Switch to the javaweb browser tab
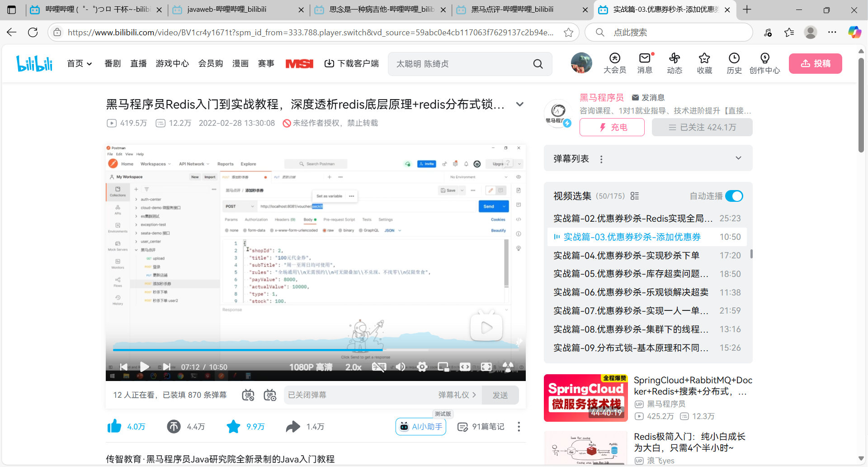The height and width of the screenshot is (467, 868). pyautogui.click(x=238, y=10)
